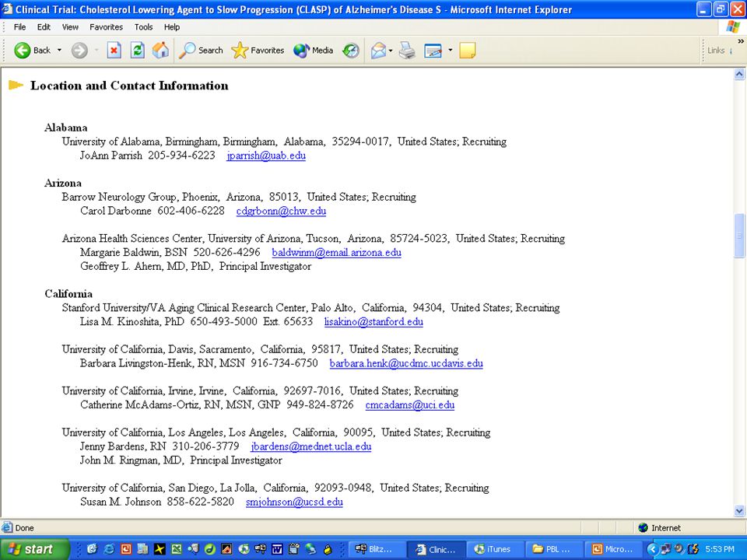Click the yellow Discuss note icon
This screenshot has height=560, width=747.
pos(468,50)
